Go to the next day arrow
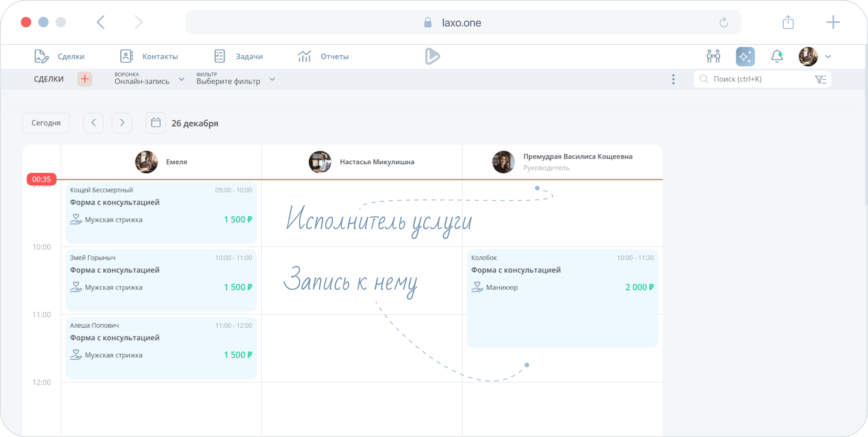Viewport: 868px width, 437px height. click(122, 123)
